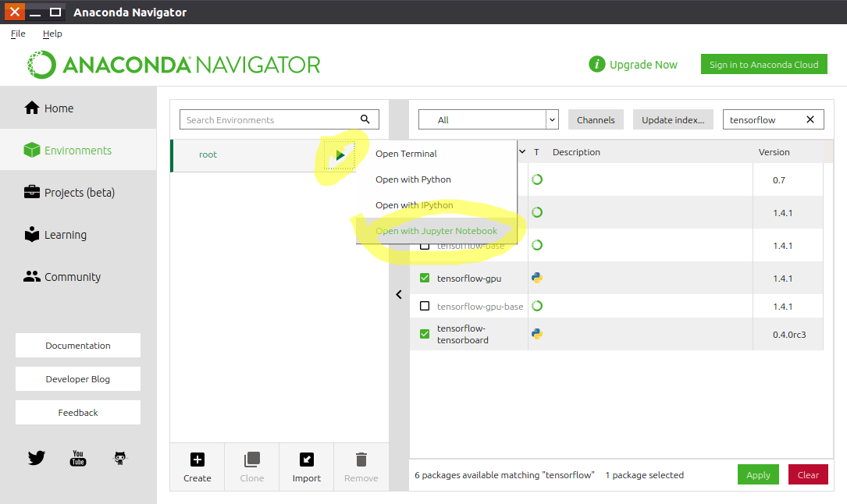Screen dimensions: 847x504
Task: Choose Open with Jupyter Notebook
Action: click(436, 231)
